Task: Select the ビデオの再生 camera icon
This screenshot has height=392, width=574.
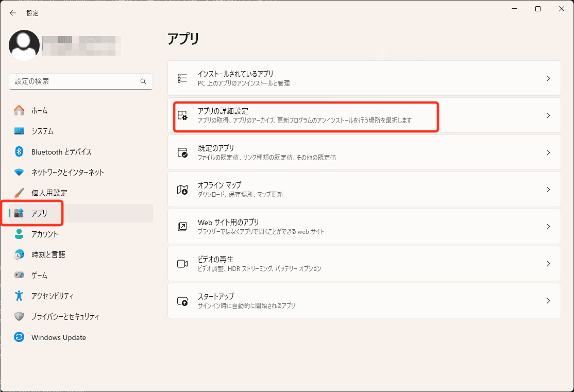Action: (x=181, y=263)
